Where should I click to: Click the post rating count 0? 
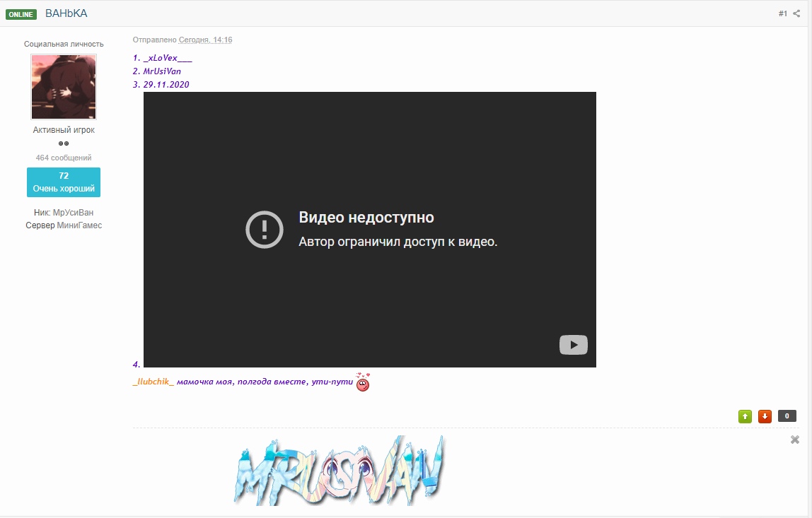[787, 416]
